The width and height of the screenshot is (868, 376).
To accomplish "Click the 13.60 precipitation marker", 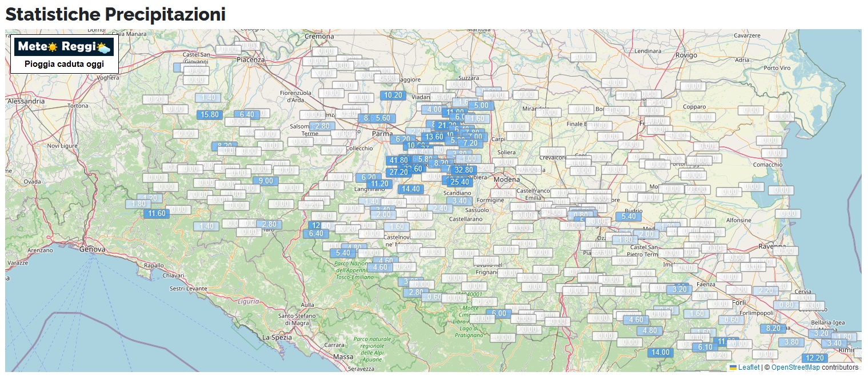I will click(434, 137).
